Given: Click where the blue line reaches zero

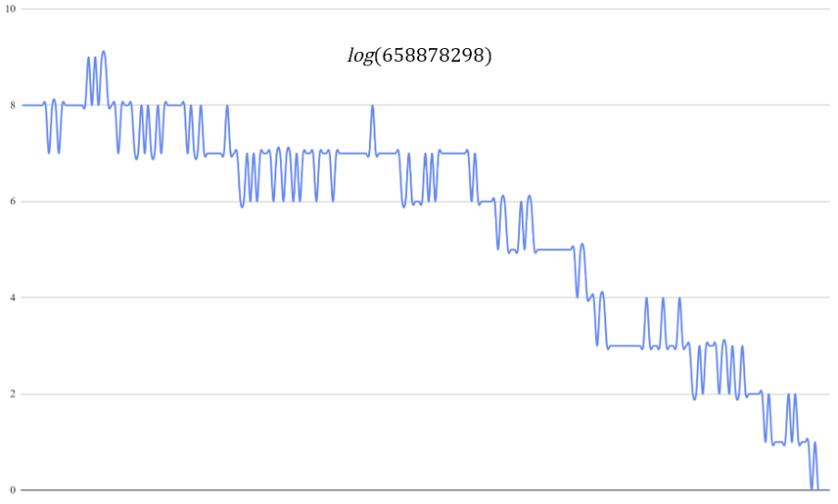Looking at the screenshot, I should pyautogui.click(x=812, y=488).
